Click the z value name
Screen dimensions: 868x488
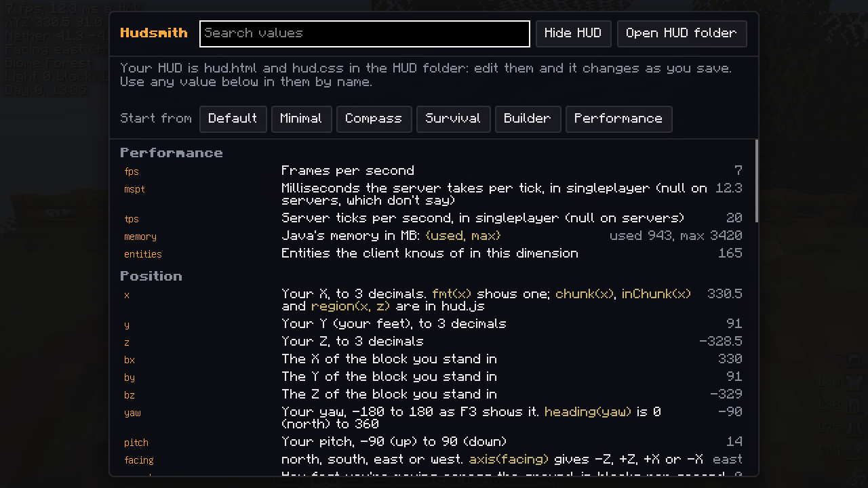point(127,342)
